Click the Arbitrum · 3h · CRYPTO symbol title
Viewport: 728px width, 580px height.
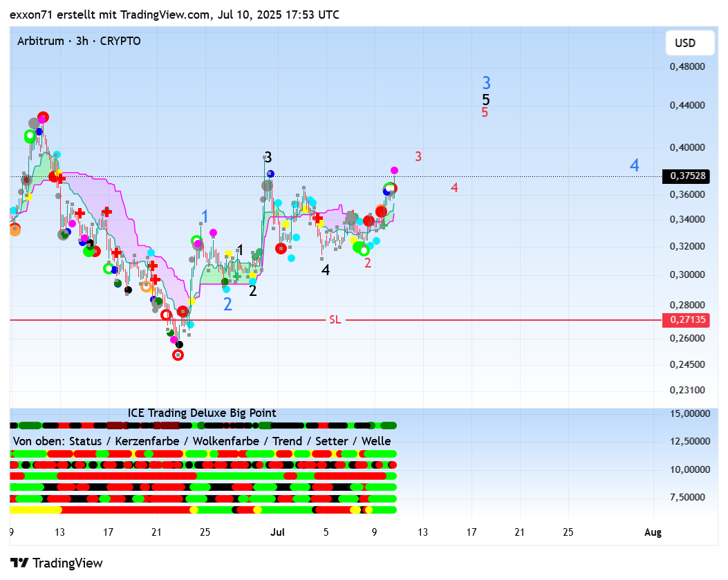click(79, 41)
